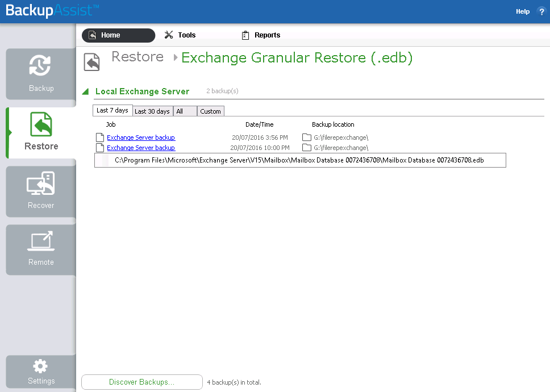Click the Restore page header icon
The height and width of the screenshot is (392, 550).
[x=92, y=62]
